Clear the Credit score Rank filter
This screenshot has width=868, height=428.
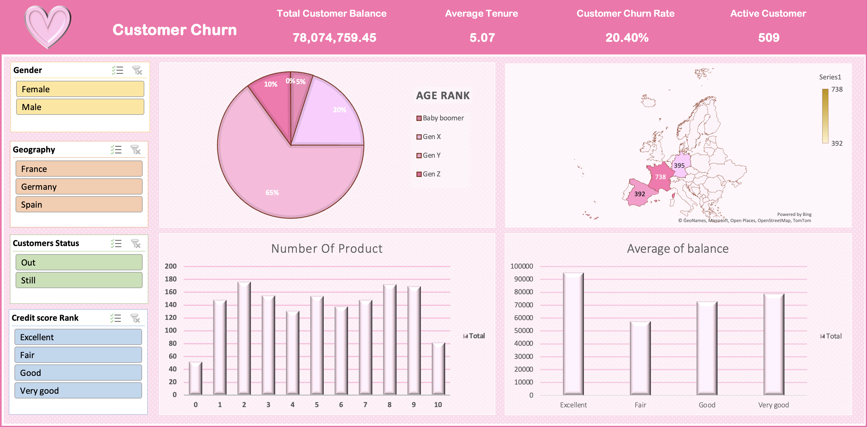pos(135,318)
